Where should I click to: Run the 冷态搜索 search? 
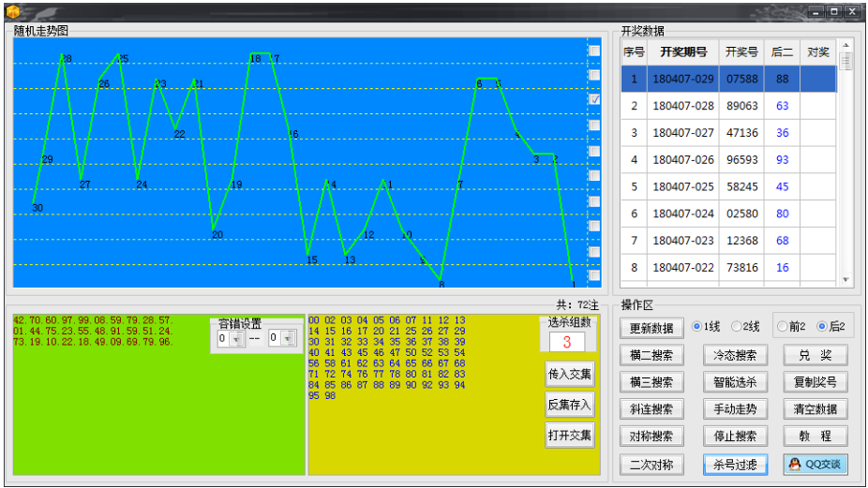[735, 355]
